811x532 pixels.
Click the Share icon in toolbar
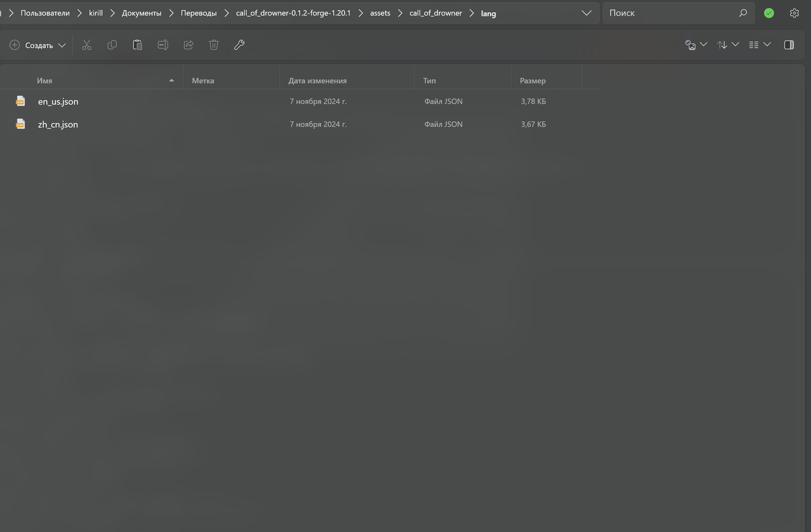pos(189,45)
